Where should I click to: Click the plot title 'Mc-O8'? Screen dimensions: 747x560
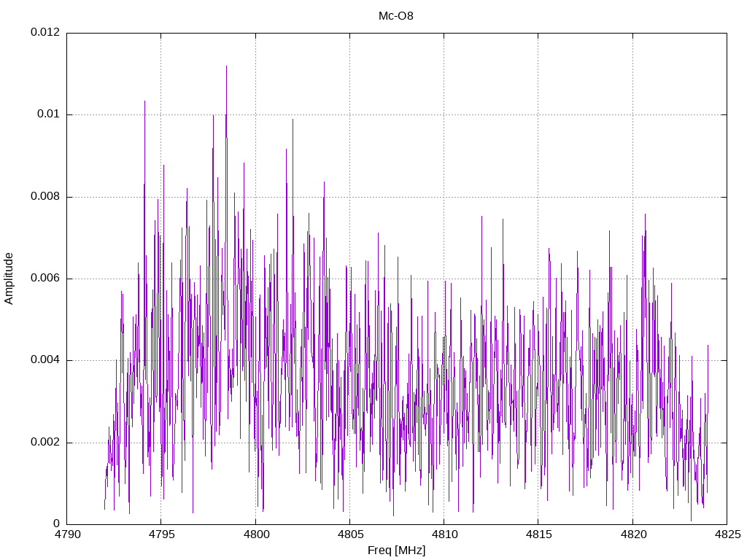(x=396, y=16)
